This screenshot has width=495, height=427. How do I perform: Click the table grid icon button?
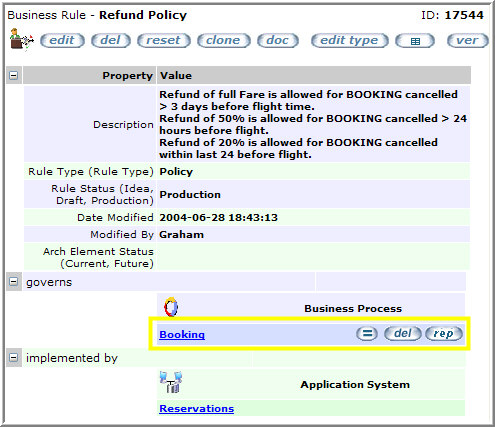[415, 41]
